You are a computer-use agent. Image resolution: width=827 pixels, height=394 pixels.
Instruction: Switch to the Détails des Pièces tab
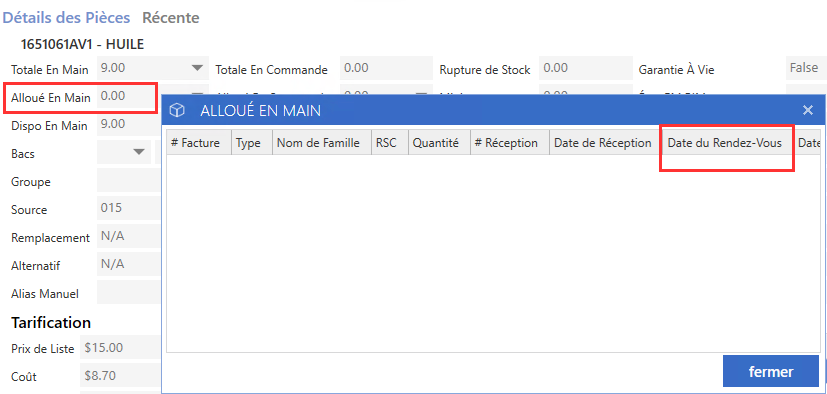click(x=66, y=17)
